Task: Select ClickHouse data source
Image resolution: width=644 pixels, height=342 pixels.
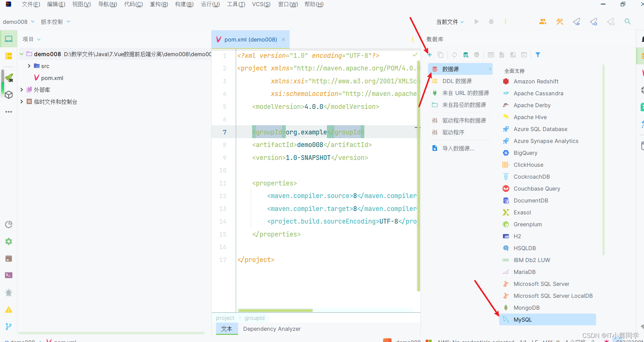Action: pos(547,165)
